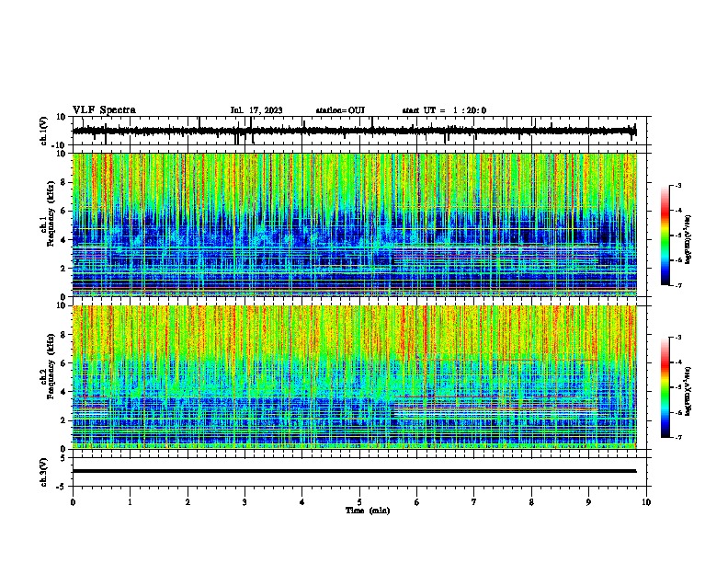The height and width of the screenshot is (563, 728).
Task: Click the log(PSD) label beside ch.1 colorbar
Action: (688, 240)
